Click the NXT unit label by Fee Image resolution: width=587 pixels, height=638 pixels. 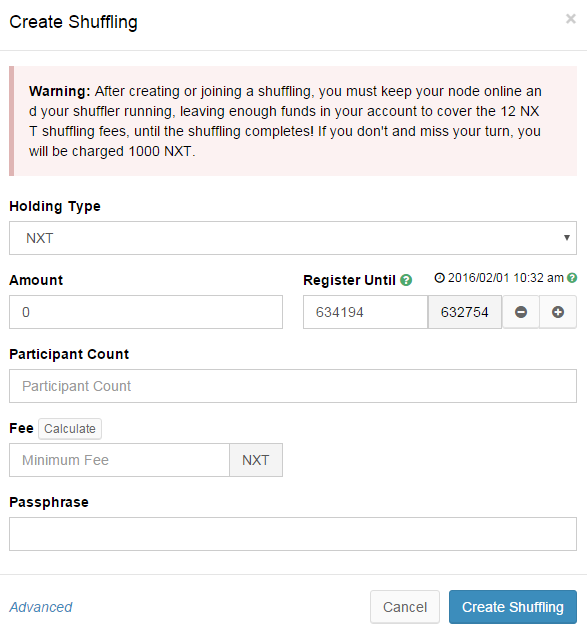[x=256, y=460]
